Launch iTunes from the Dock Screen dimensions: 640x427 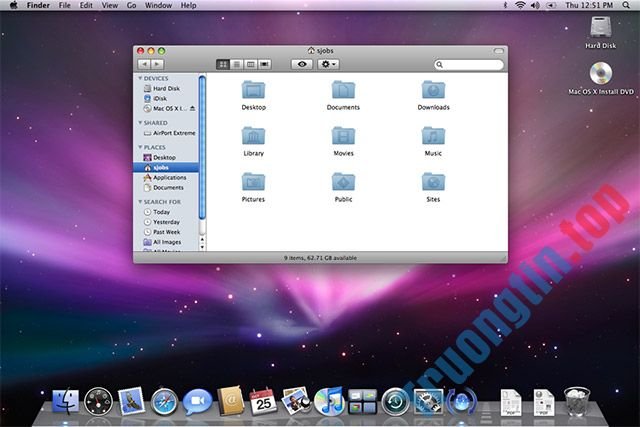pos(329,402)
